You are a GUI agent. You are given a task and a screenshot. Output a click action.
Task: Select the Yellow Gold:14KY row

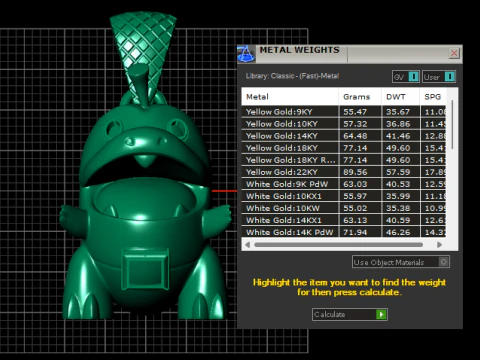coord(344,136)
